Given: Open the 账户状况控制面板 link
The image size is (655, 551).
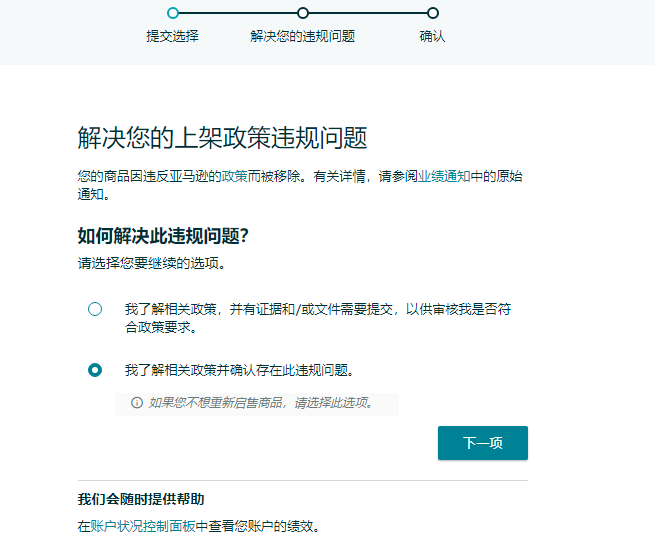Looking at the screenshot, I should pyautogui.click(x=143, y=526).
